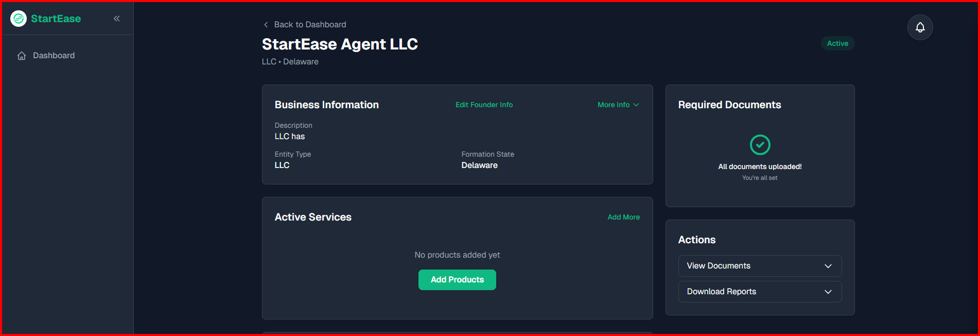Click the Formation State label
This screenshot has height=336, width=980.
(x=488, y=154)
